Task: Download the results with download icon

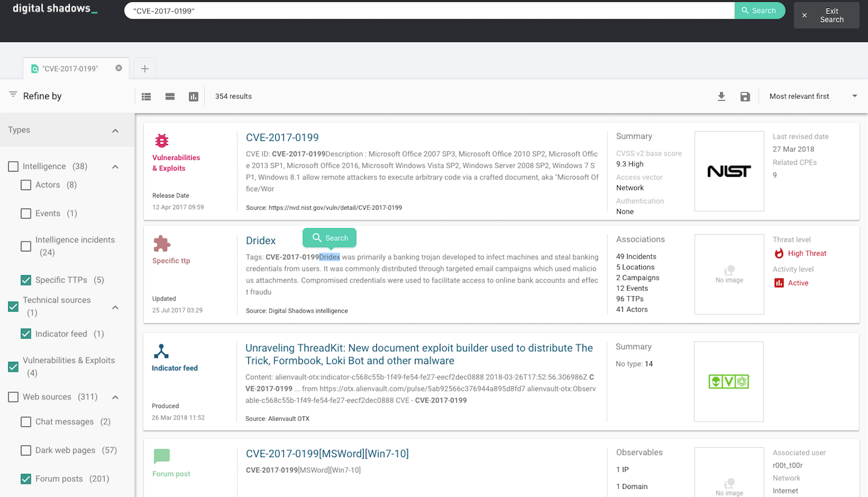Action: 721,97
